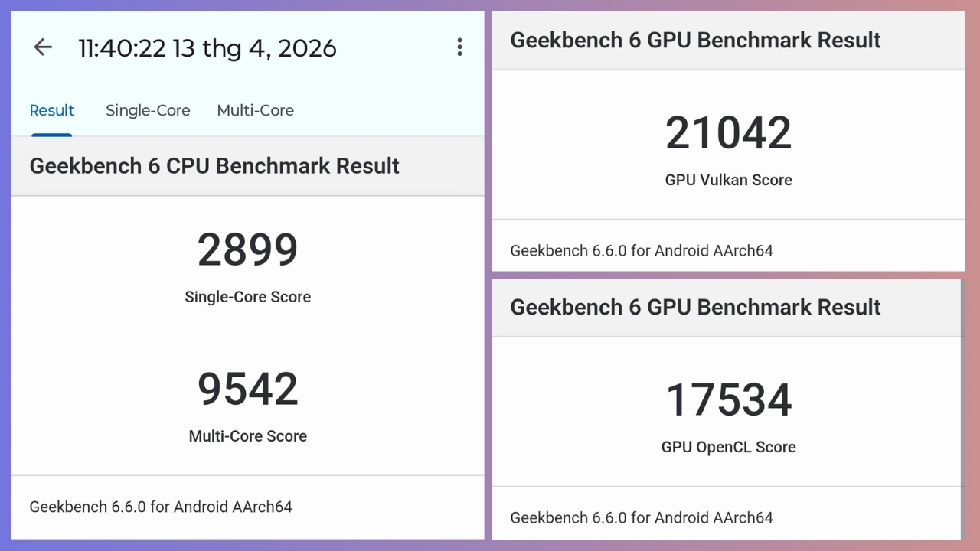Image resolution: width=980 pixels, height=551 pixels.
Task: Click the 17534 OpenCL score number
Action: [728, 400]
